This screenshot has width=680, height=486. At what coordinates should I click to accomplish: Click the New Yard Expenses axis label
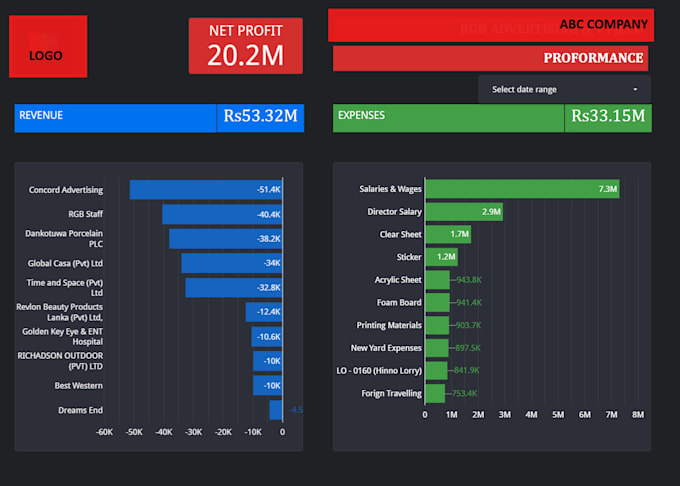click(386, 348)
